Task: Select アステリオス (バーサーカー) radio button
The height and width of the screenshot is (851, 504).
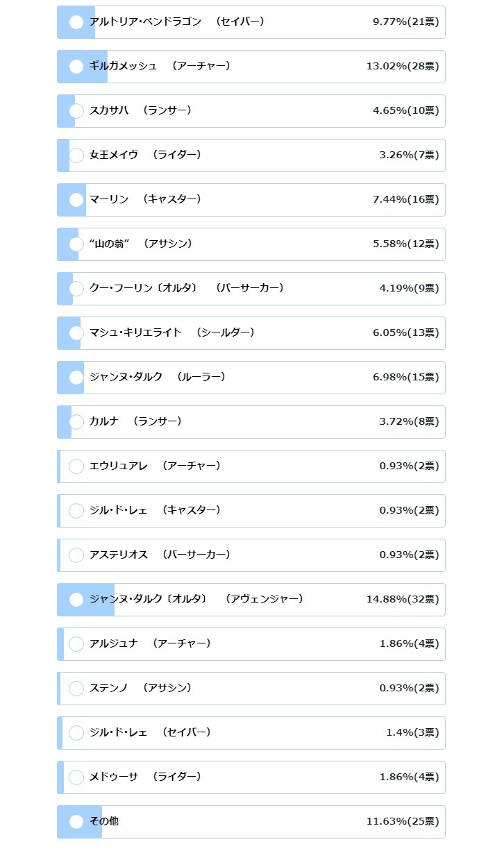Action: [x=76, y=555]
